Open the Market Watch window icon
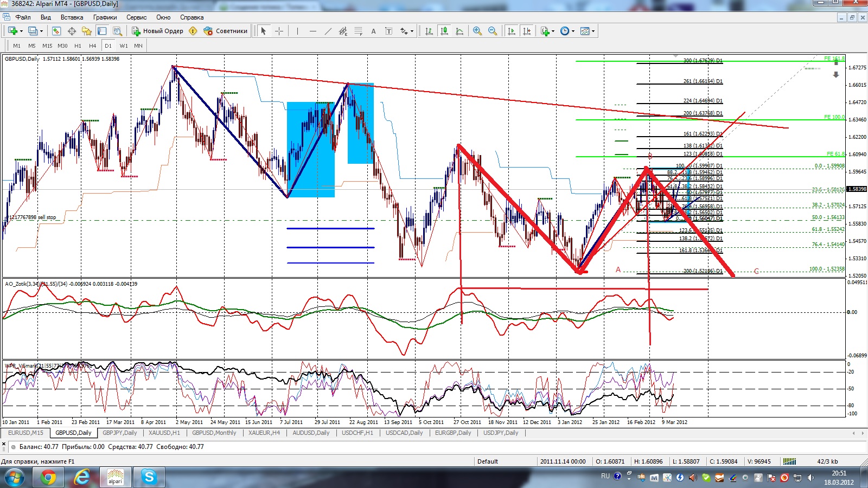Screen dimensions: 868x488 pyautogui.click(x=56, y=31)
